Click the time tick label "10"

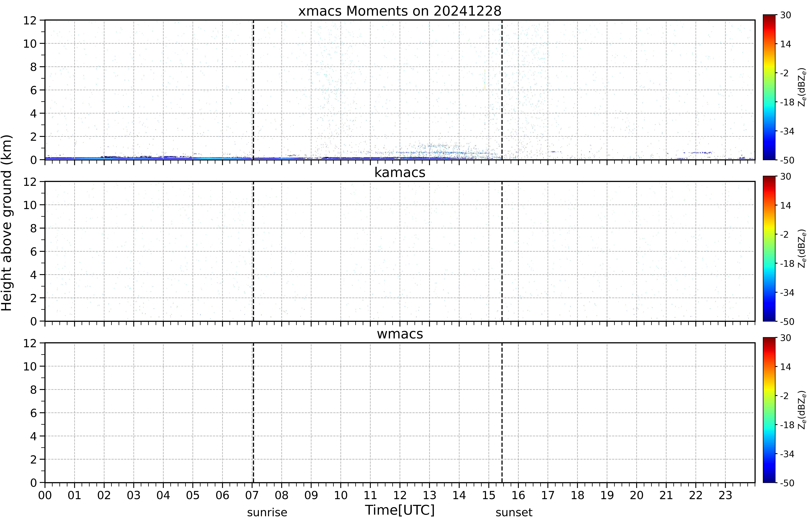click(x=341, y=495)
